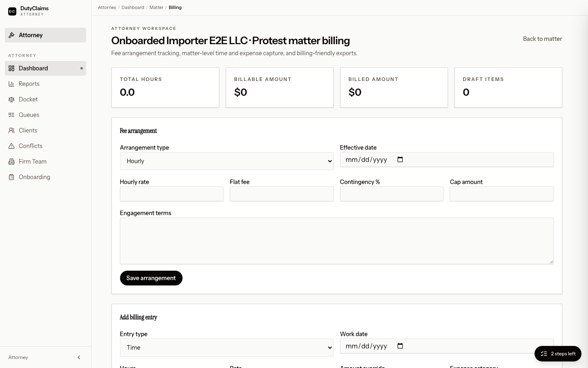Click the Reports bar chart icon
Screen dimensions: 588x368
pos(11,84)
